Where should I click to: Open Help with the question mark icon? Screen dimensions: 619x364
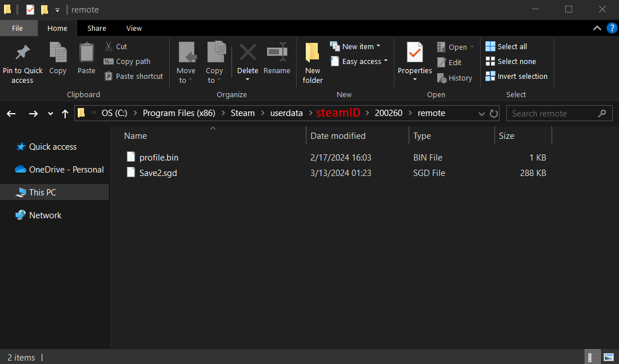point(612,29)
